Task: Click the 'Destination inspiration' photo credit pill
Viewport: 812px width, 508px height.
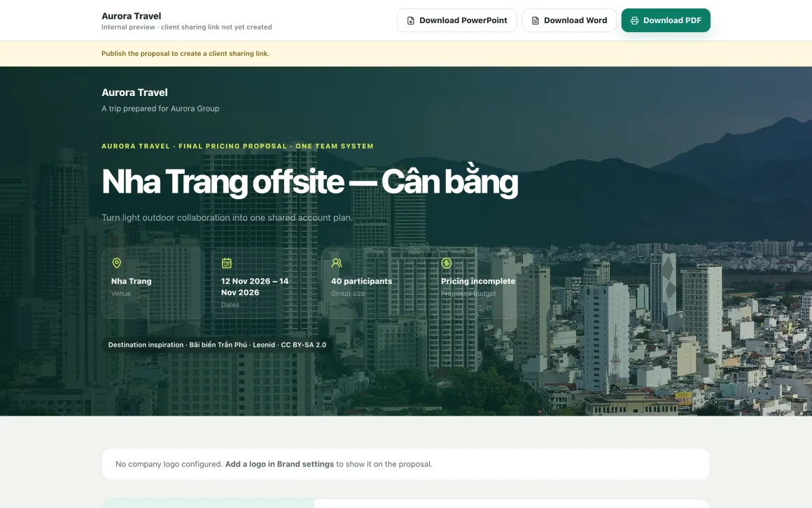Action: tap(217, 345)
